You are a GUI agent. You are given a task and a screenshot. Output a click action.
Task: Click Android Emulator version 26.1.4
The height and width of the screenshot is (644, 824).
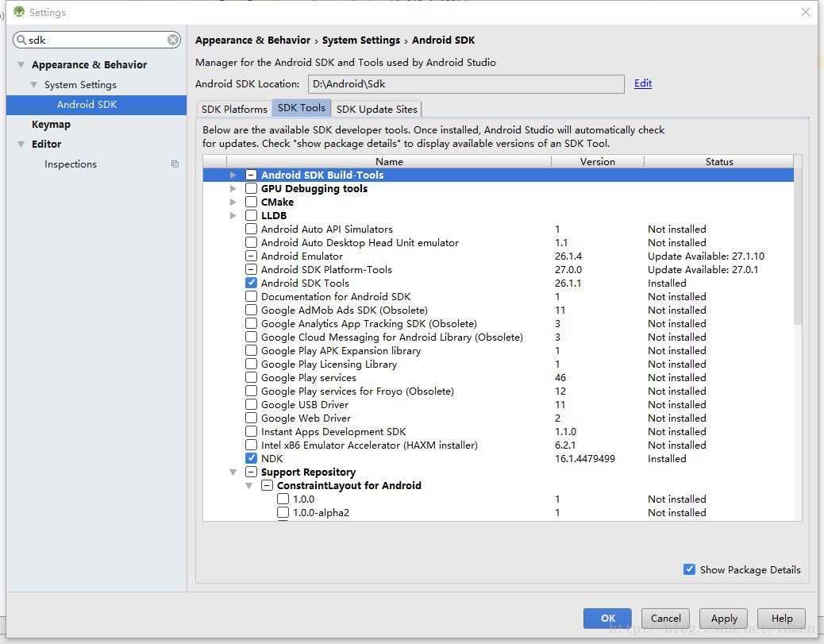tap(568, 256)
